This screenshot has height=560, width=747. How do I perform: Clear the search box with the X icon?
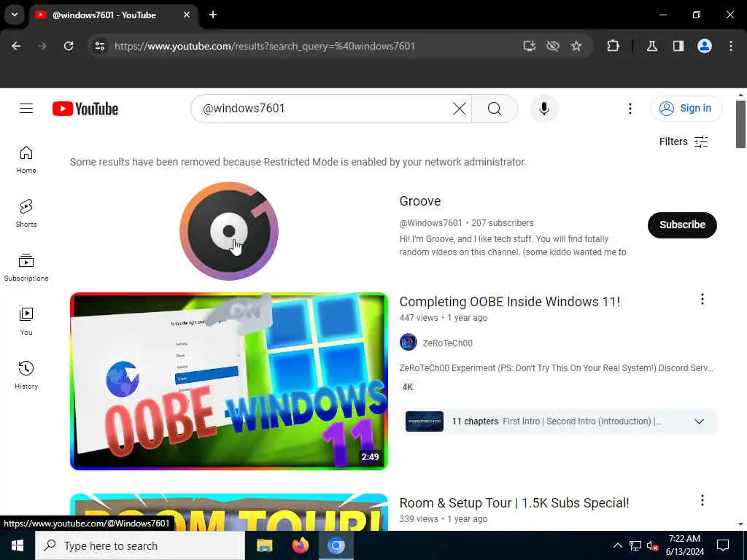click(x=460, y=109)
